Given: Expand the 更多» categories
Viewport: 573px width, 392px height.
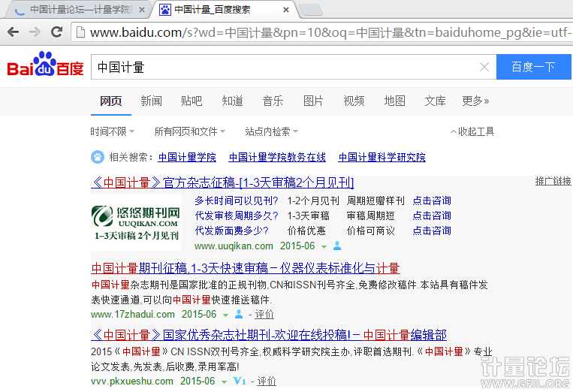Looking at the screenshot, I should coord(475,101).
